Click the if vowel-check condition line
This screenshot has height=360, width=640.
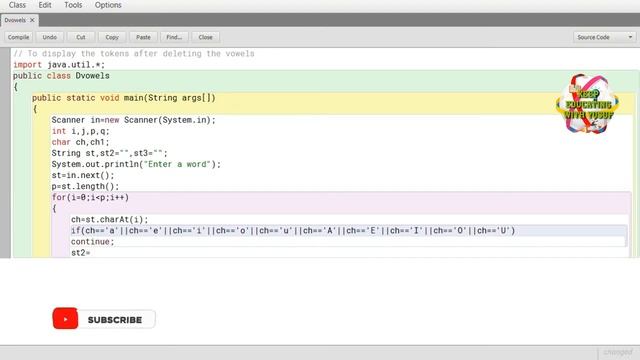click(293, 230)
